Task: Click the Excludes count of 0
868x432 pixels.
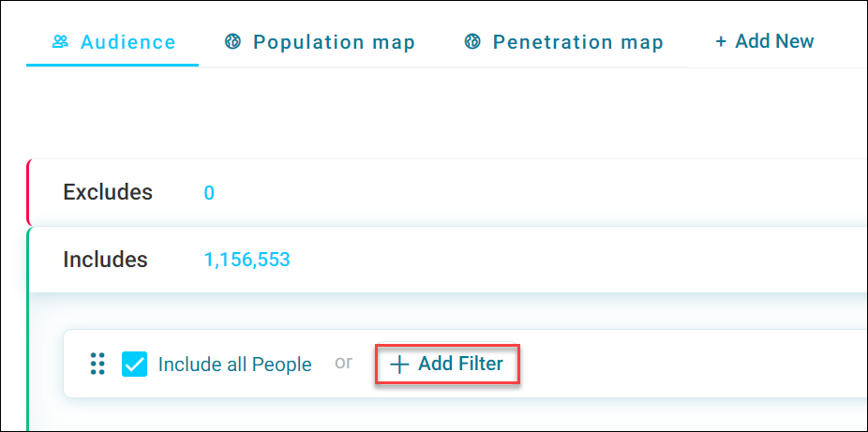Action: pos(209,193)
